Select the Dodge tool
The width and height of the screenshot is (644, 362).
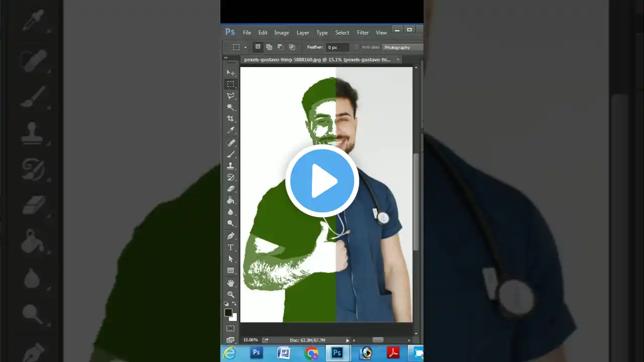coord(230,224)
